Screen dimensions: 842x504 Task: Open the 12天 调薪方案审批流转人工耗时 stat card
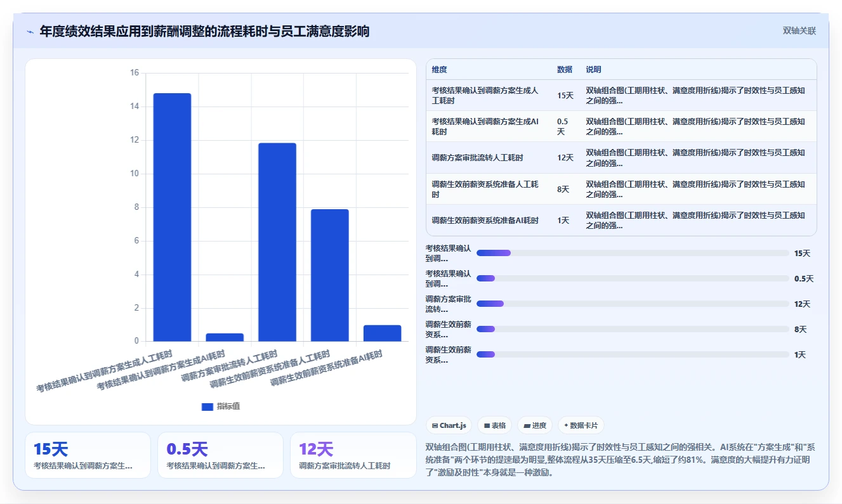tap(353, 455)
